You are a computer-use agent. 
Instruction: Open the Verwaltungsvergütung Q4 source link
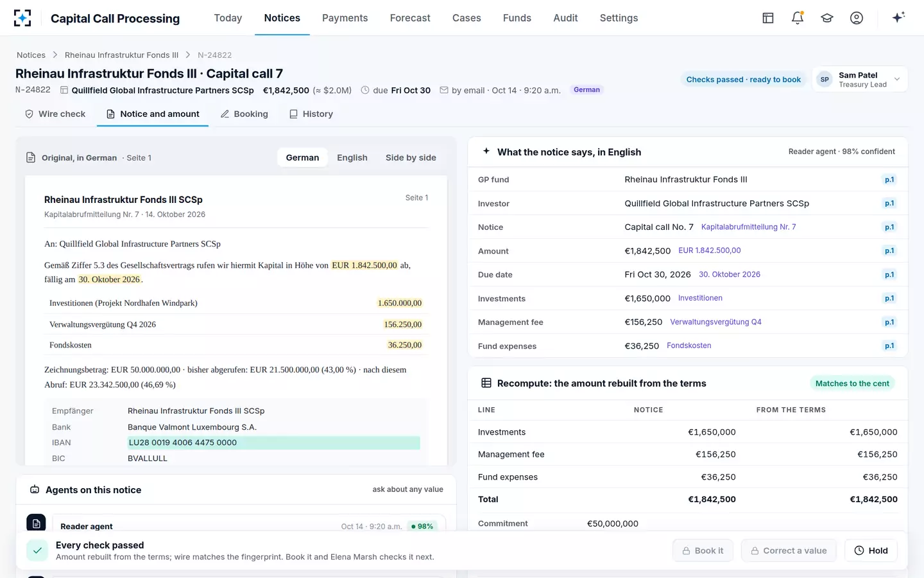(x=715, y=322)
